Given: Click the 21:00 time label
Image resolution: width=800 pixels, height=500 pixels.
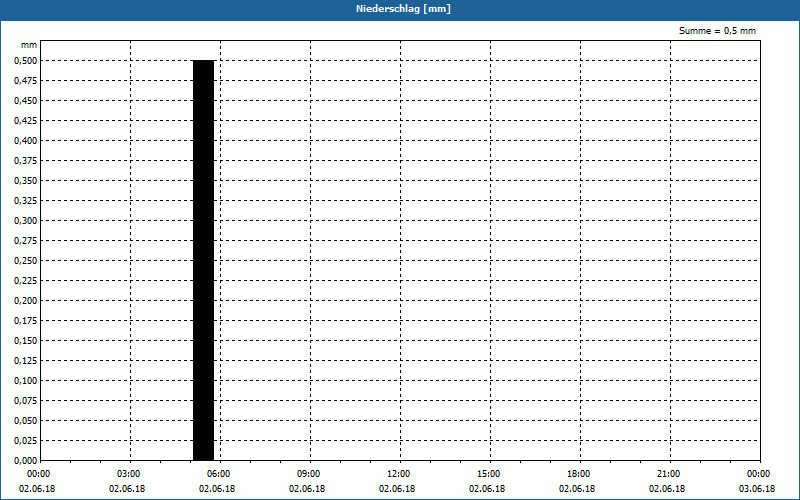Looking at the screenshot, I should click(668, 474).
